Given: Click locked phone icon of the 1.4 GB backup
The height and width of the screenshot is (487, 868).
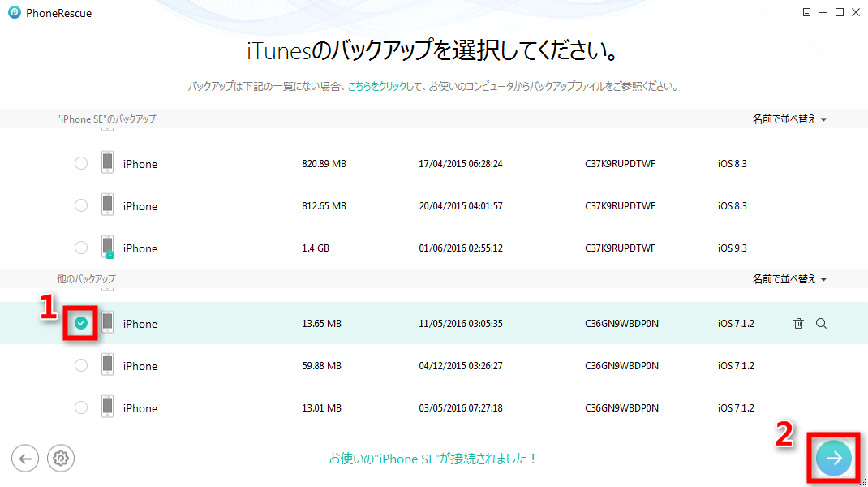Looking at the screenshot, I should 107,247.
